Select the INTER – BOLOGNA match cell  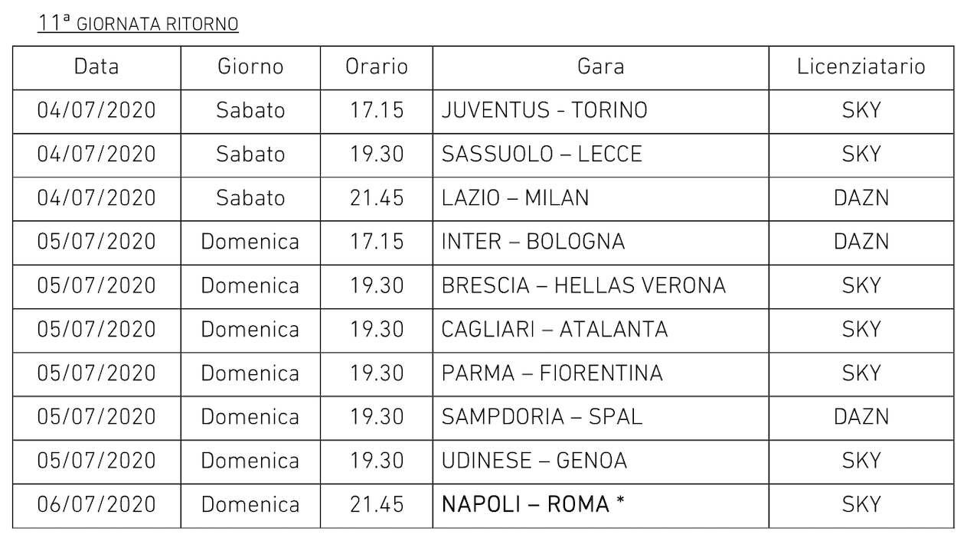pyautogui.click(x=533, y=242)
